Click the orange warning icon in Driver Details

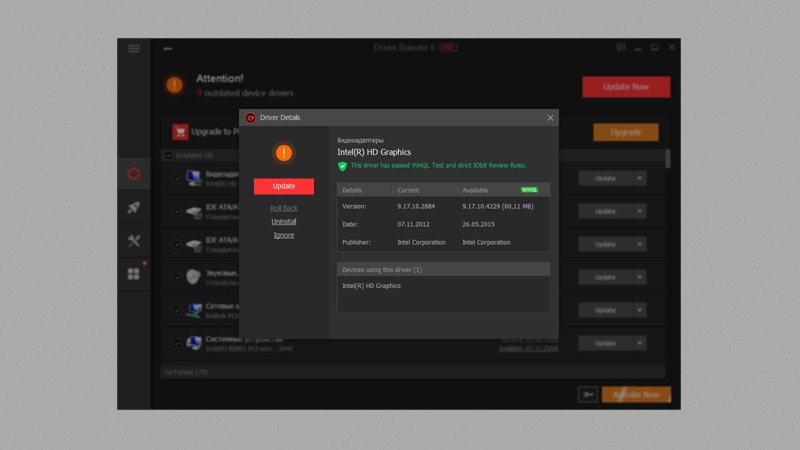pos(284,153)
